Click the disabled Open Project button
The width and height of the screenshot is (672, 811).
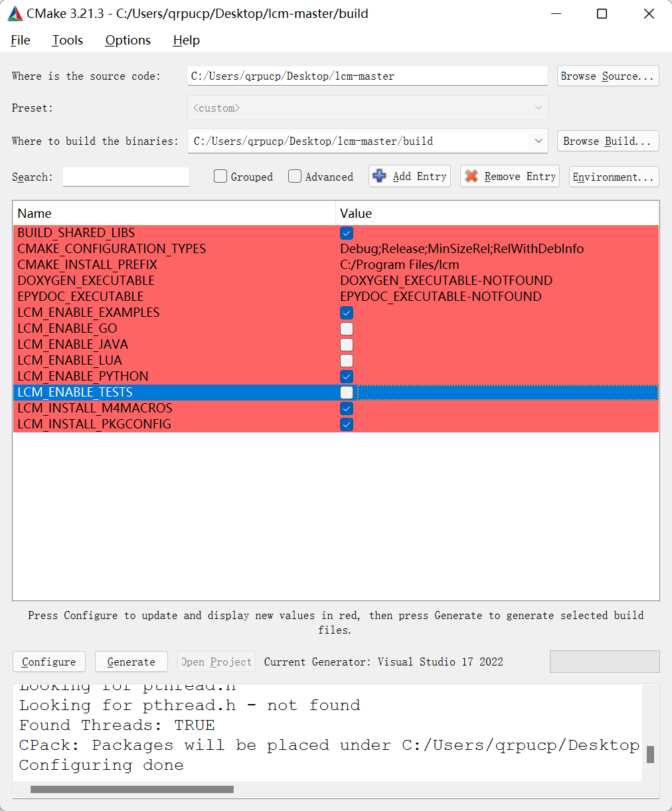(216, 662)
